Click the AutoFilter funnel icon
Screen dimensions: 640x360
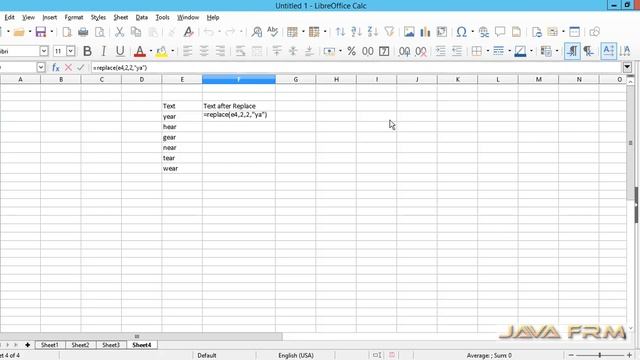pyautogui.click(x=389, y=32)
